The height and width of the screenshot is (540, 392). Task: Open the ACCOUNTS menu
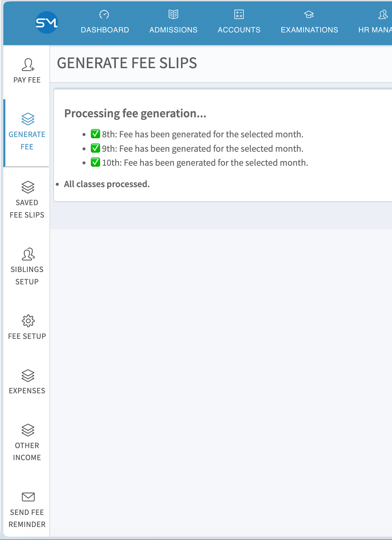239,30
